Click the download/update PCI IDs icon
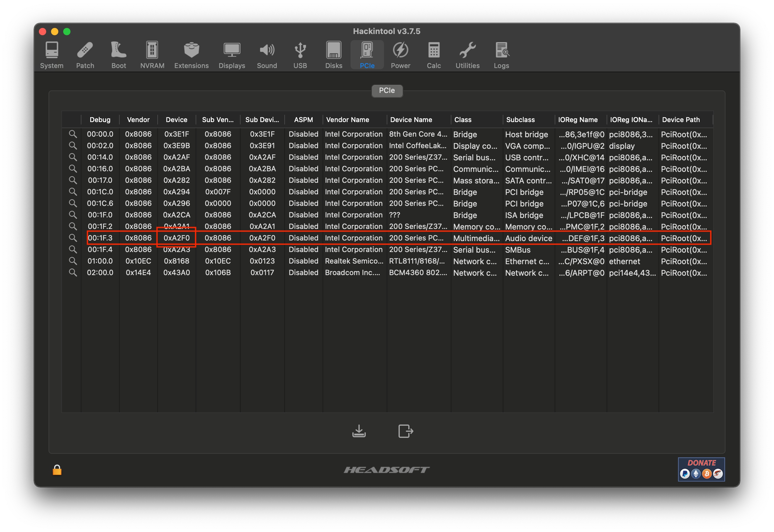Viewport: 774px width, 532px height. (359, 431)
